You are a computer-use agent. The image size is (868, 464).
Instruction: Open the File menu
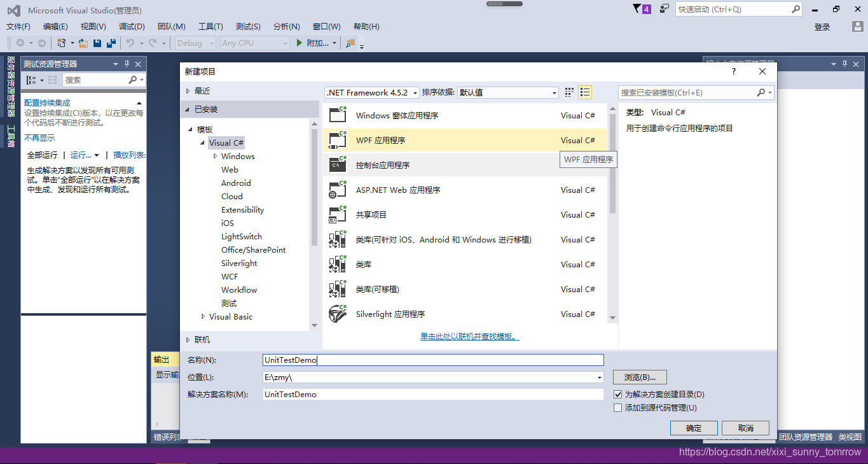[x=18, y=26]
